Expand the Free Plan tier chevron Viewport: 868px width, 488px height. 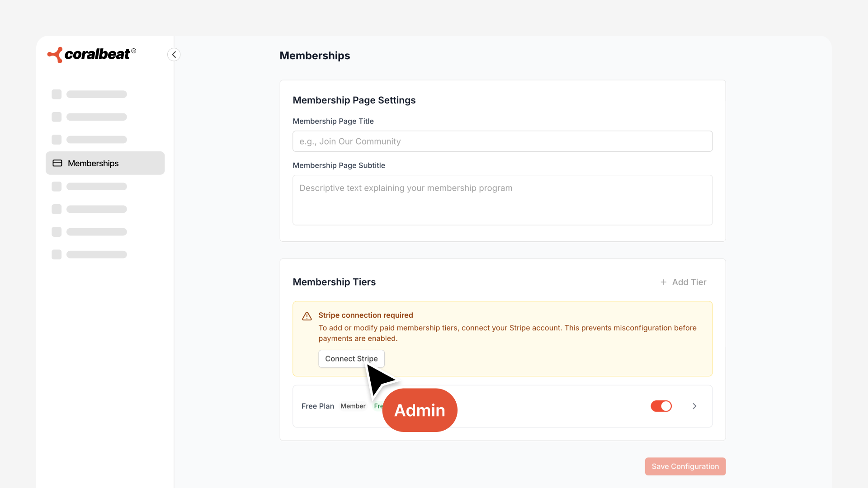point(694,406)
